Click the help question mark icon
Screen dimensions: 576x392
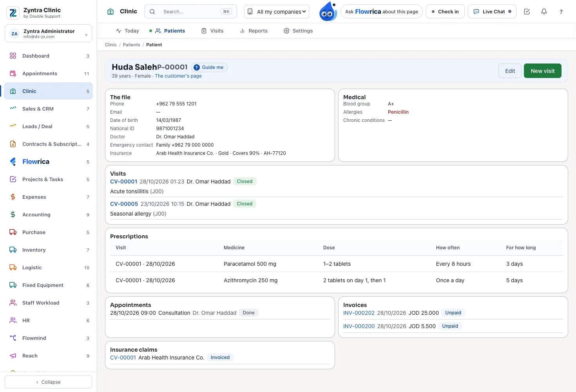(x=561, y=12)
